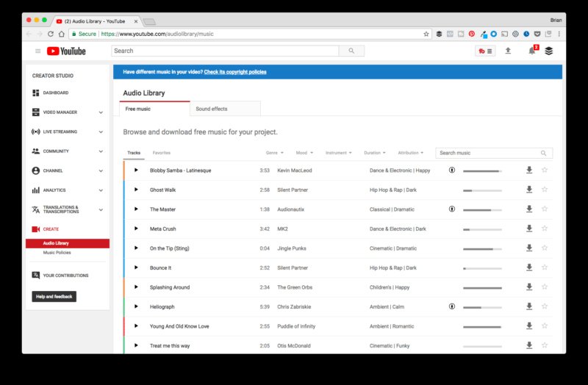Click the Splashing Around popularity bar
The height and width of the screenshot is (385, 588).
coord(482,288)
